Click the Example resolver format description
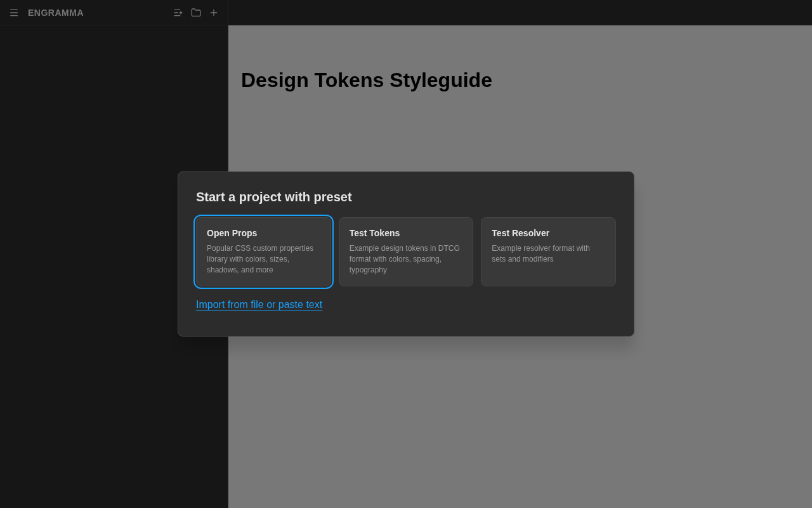The width and height of the screenshot is (812, 508). pyautogui.click(x=540, y=254)
